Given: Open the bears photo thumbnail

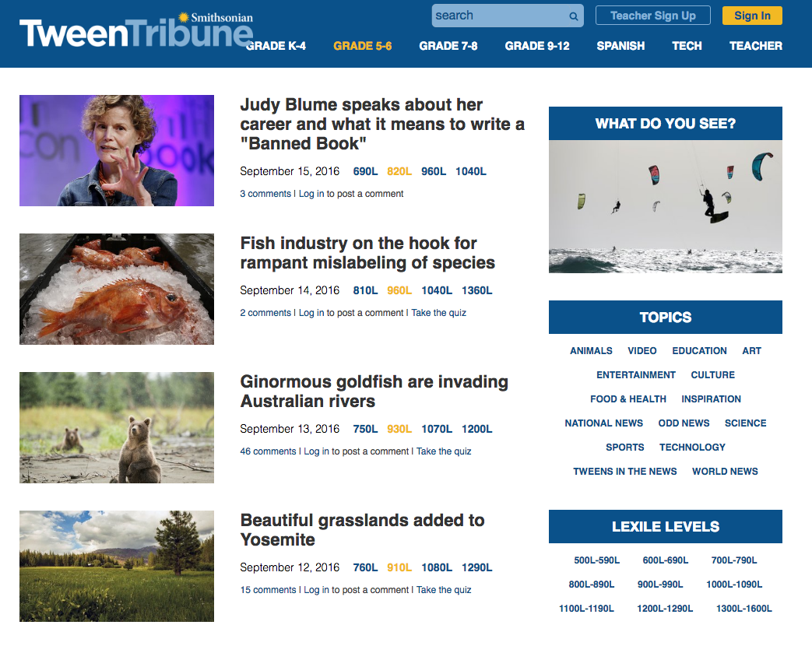Looking at the screenshot, I should [117, 427].
